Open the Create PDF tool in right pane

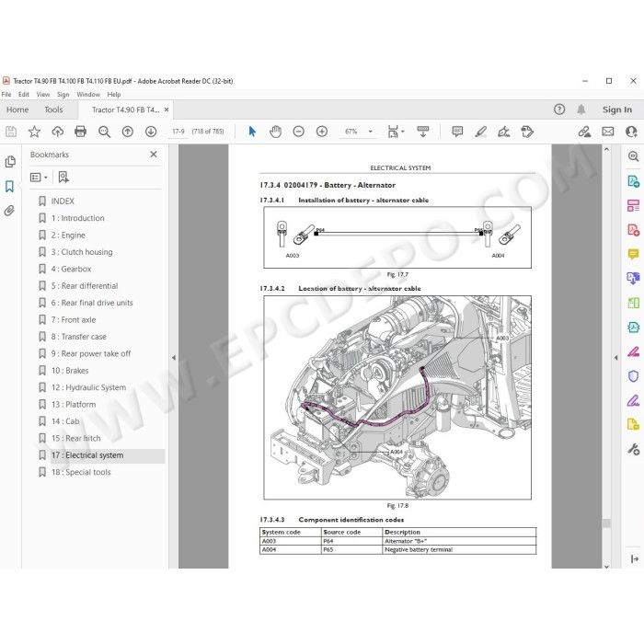pyautogui.click(x=633, y=230)
